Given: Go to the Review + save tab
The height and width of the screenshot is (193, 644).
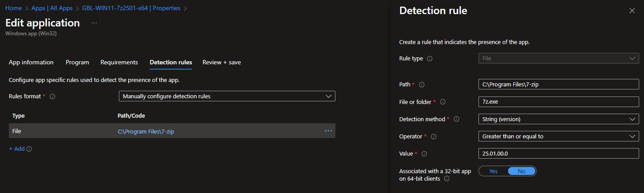Looking at the screenshot, I should pos(221,63).
